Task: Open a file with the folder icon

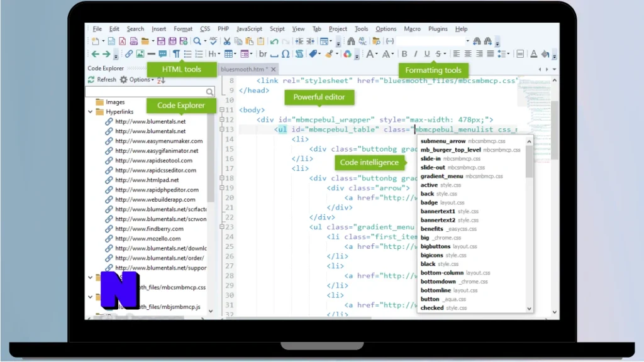Action: coord(145,41)
